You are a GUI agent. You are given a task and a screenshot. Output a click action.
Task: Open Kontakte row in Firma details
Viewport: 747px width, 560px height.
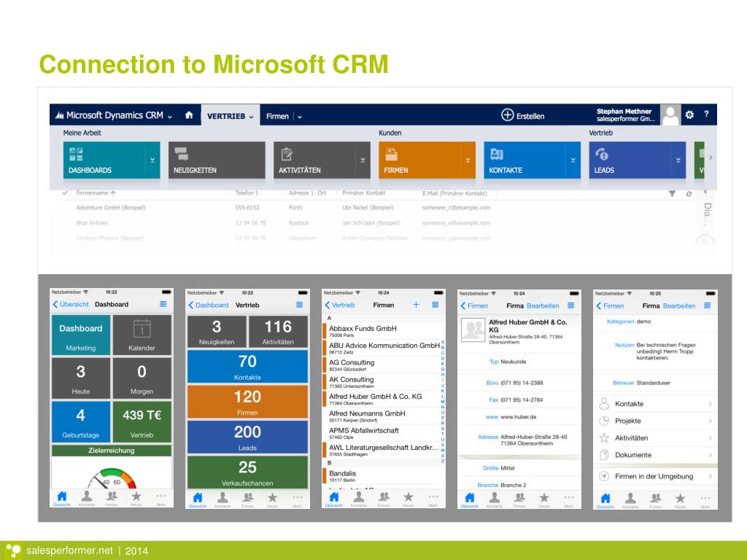tap(656, 404)
